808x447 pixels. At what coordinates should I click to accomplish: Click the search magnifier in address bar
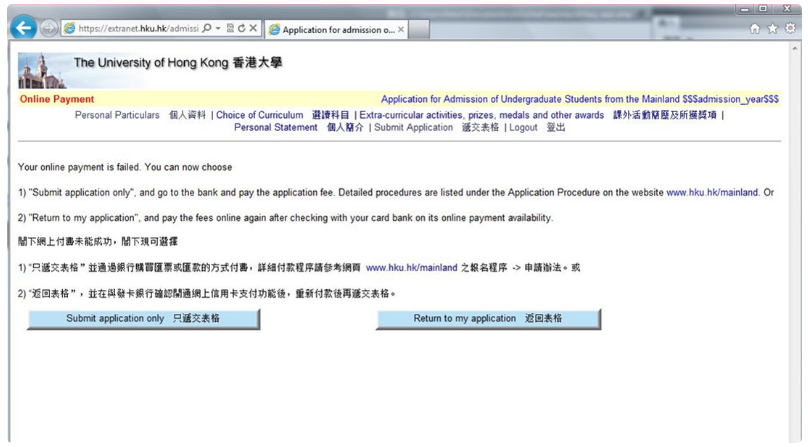tap(203, 29)
